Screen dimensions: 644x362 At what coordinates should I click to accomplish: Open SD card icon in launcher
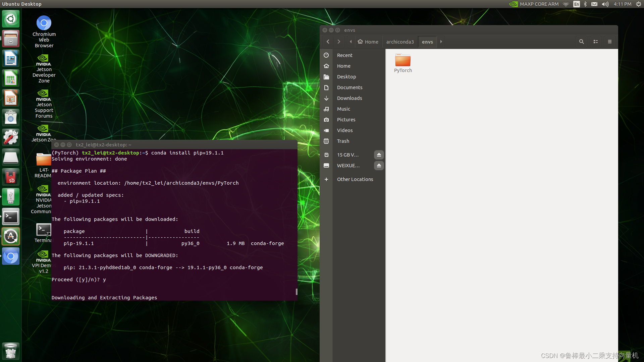(x=11, y=177)
